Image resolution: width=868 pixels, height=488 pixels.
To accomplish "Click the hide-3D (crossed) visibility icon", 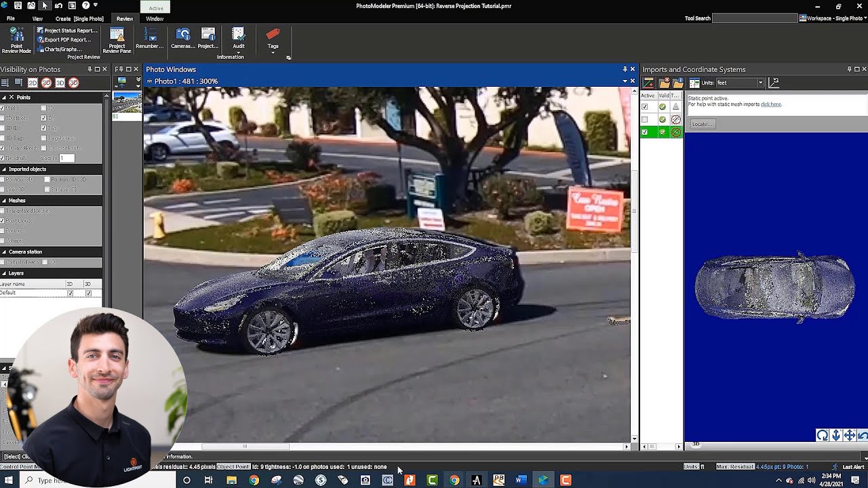I will pos(73,83).
